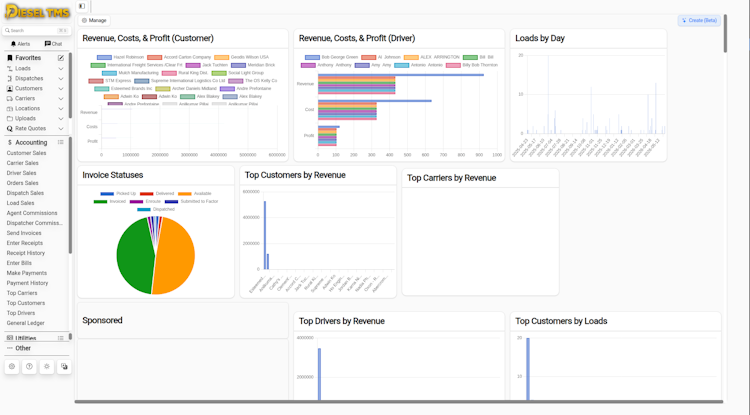Viewport: 750px width, 415px height.
Task: Click the Manage button
Action: pyautogui.click(x=94, y=21)
